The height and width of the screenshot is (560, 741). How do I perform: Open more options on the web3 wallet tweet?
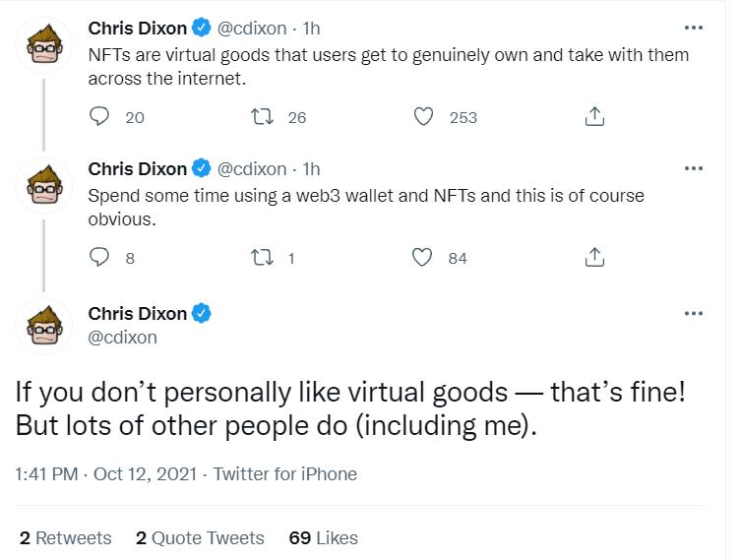tap(694, 168)
